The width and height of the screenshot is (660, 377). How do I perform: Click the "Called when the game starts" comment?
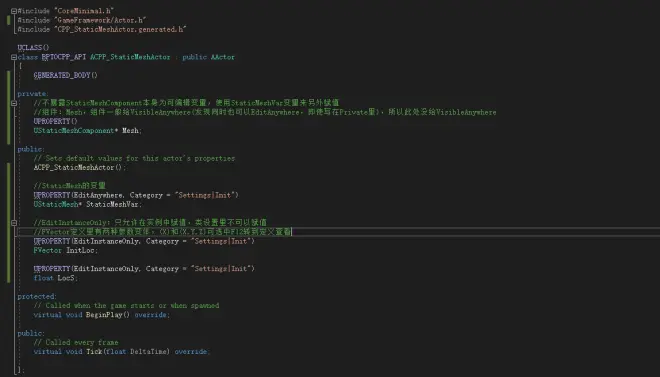point(126,305)
